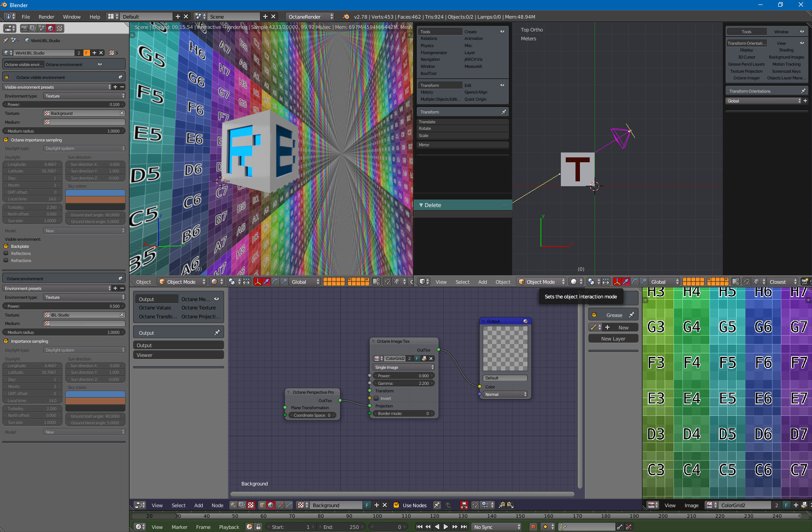
Task: Play the animation in reverse
Action: click(437, 527)
